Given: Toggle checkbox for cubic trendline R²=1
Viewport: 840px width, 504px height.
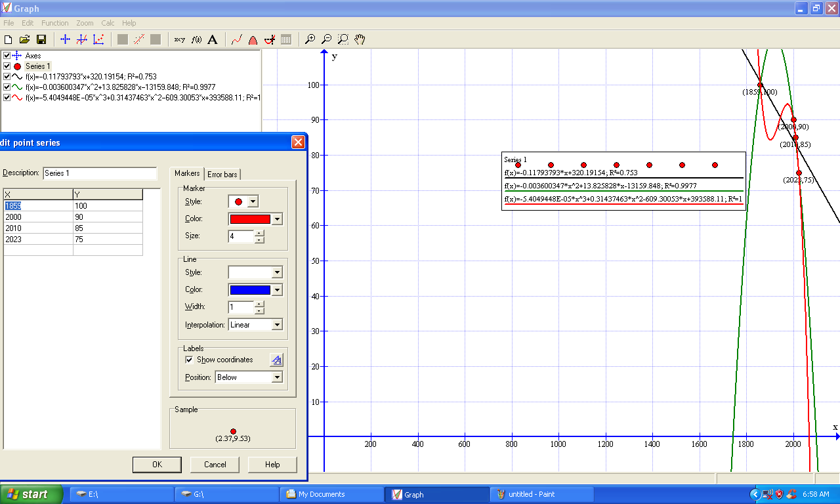Looking at the screenshot, I should (7, 97).
